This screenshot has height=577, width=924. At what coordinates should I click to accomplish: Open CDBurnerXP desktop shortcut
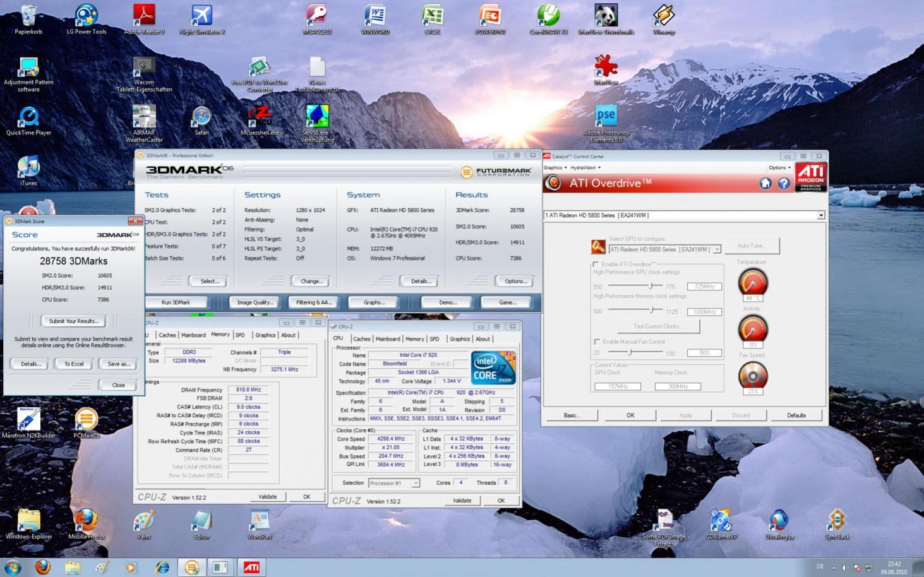pos(721,524)
